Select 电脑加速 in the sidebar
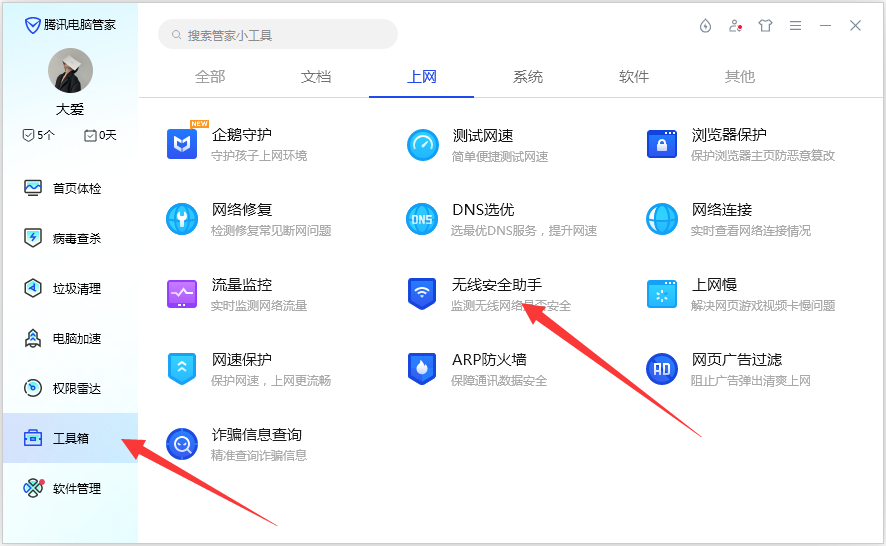Screen dimensions: 886x546 (x=71, y=338)
